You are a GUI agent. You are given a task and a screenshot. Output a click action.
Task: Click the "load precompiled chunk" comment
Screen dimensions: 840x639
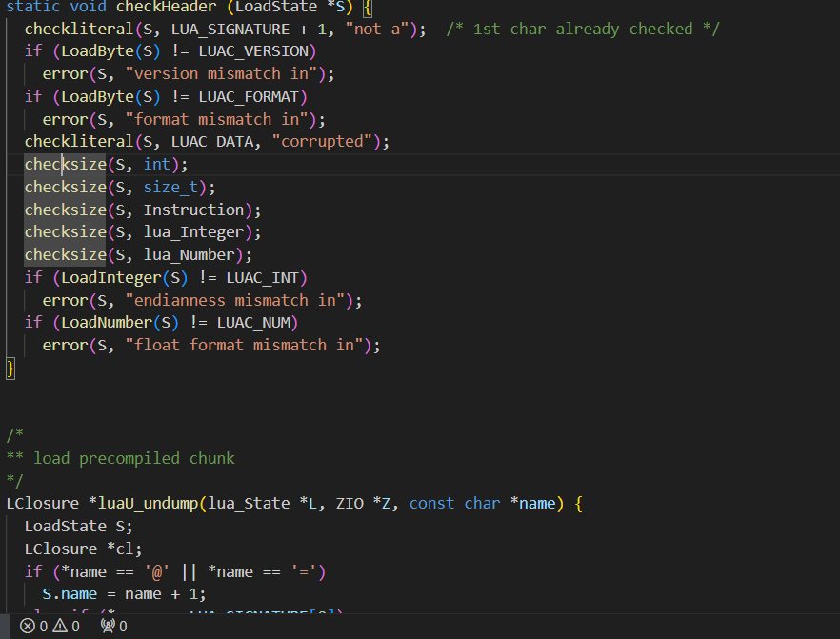134,458
